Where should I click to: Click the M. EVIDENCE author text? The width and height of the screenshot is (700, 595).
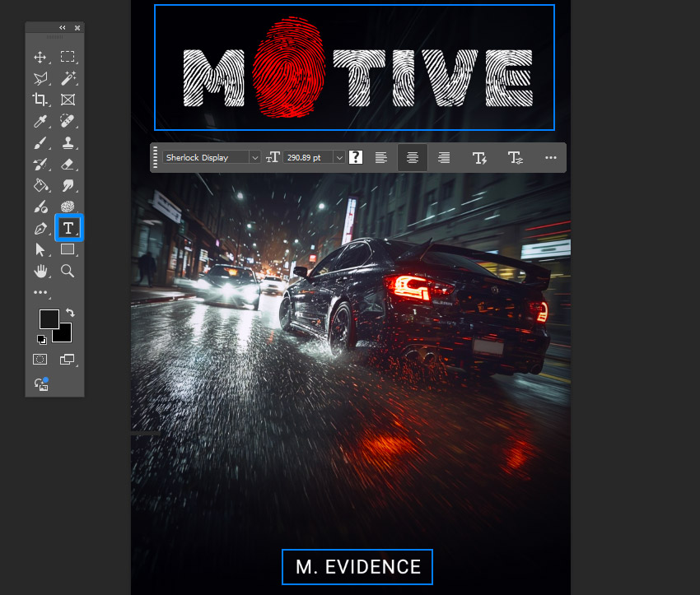(358, 567)
